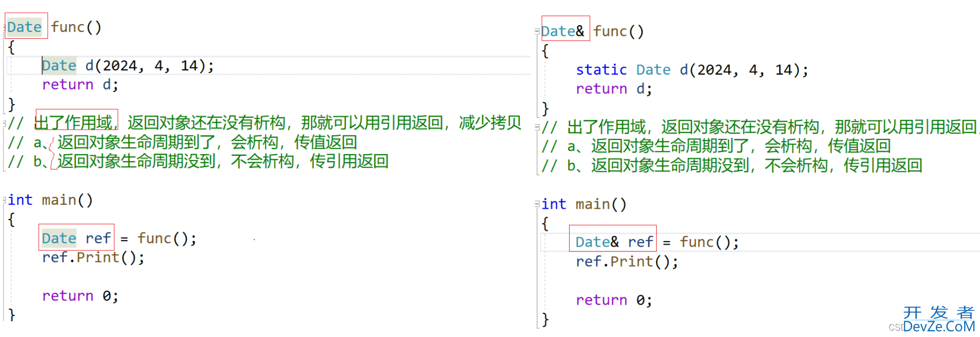Screen dimensions: 980x337
Task: Click the 'static' keyword
Action: point(601,70)
